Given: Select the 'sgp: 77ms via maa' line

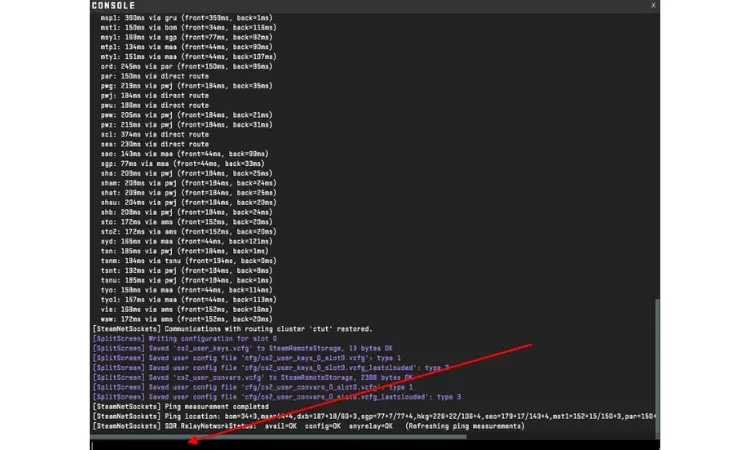Looking at the screenshot, I should (182, 164).
